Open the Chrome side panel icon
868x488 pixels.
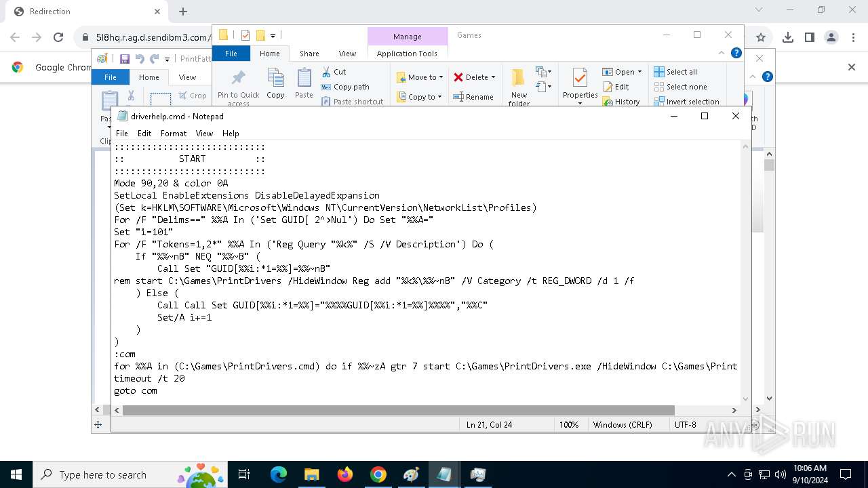809,37
